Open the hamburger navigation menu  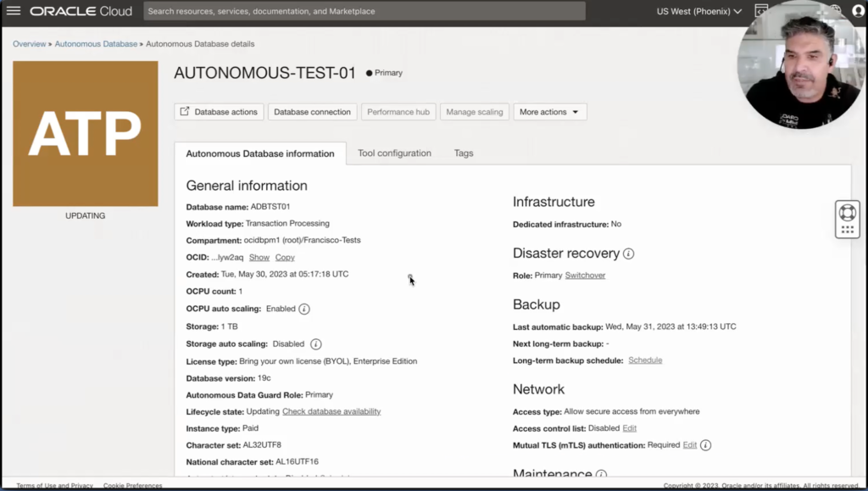[x=14, y=11]
